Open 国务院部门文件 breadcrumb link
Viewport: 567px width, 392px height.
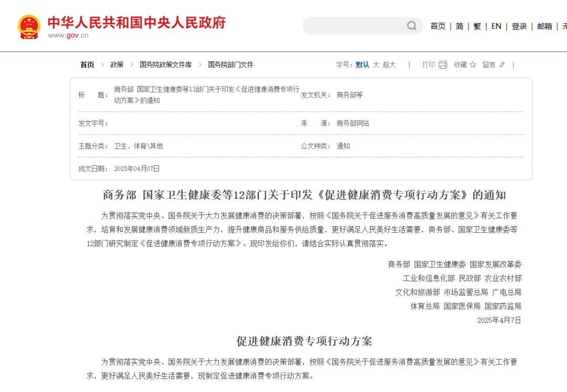click(x=230, y=65)
